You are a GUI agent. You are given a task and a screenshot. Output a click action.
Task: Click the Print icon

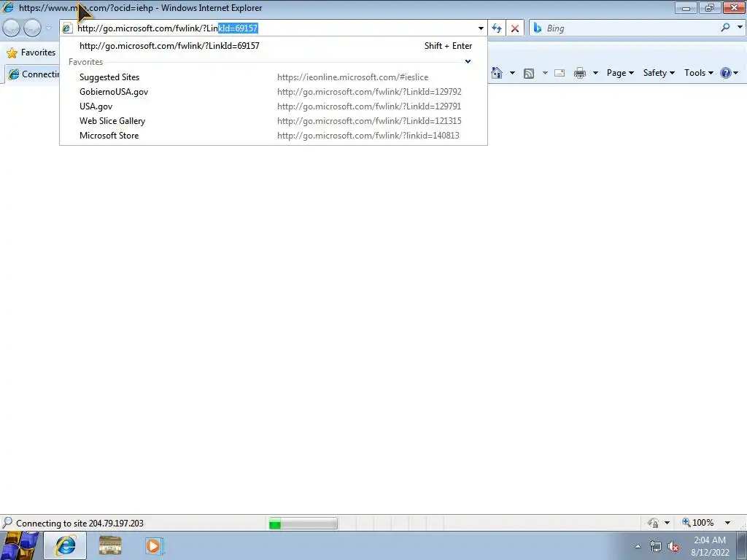[x=580, y=74]
